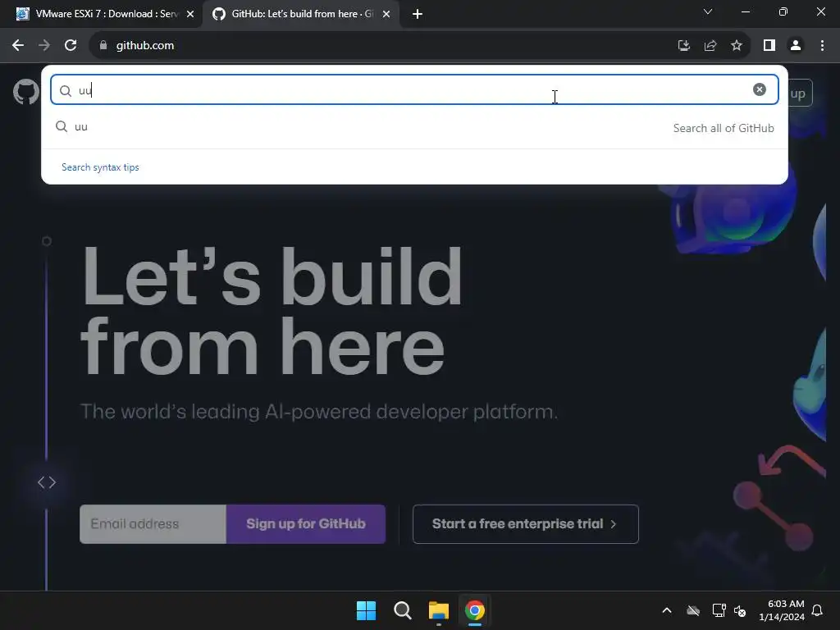Image resolution: width=840 pixels, height=630 pixels.
Task: Open the Chrome profile menu
Action: [x=796, y=46]
